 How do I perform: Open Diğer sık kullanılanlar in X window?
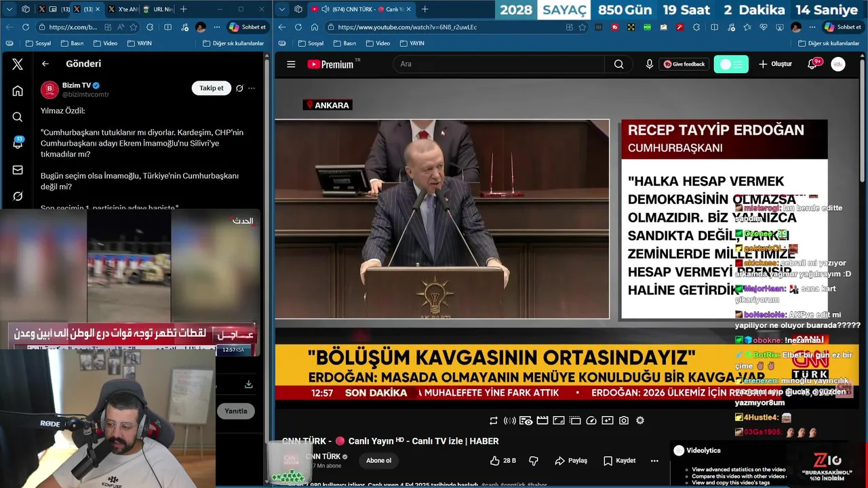pyautogui.click(x=233, y=43)
